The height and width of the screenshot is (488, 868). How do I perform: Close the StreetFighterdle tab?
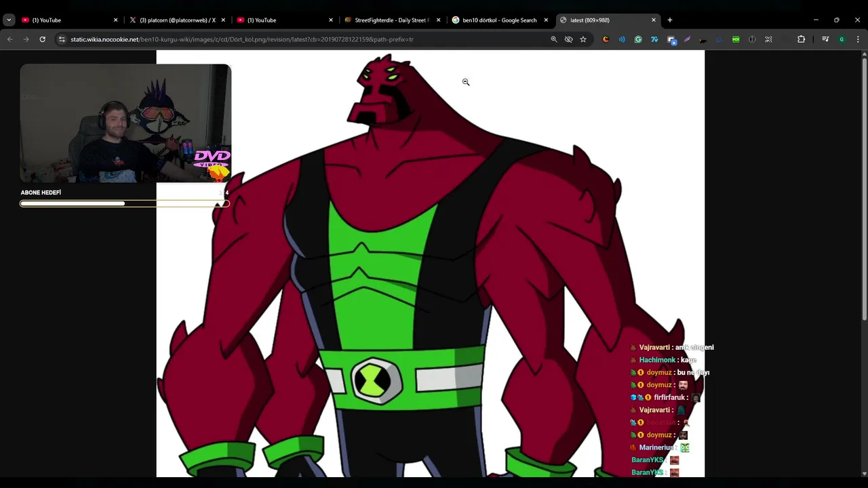coord(438,20)
